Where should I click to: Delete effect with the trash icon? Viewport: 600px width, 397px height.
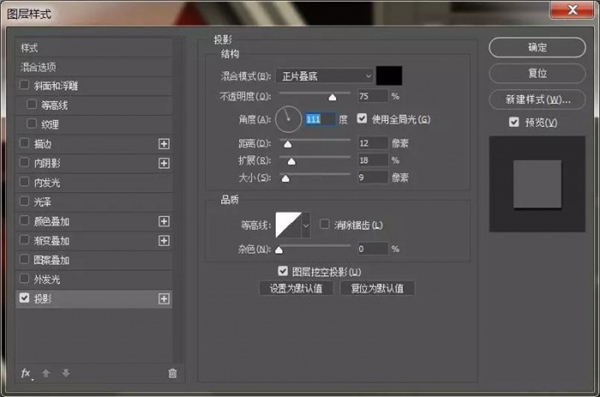click(173, 373)
